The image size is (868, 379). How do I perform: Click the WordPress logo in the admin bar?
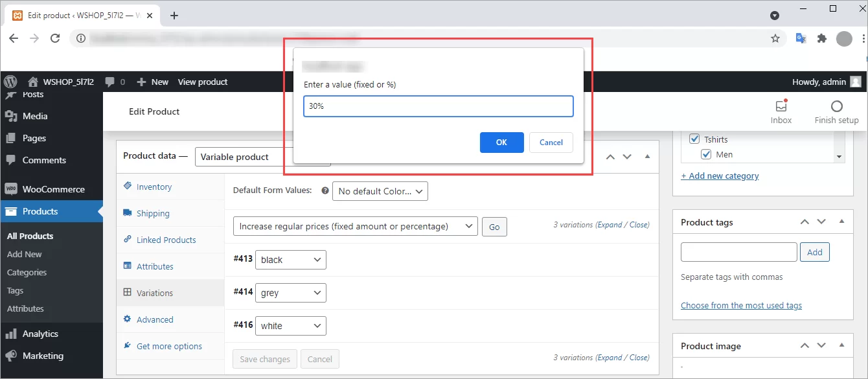pyautogui.click(x=10, y=82)
